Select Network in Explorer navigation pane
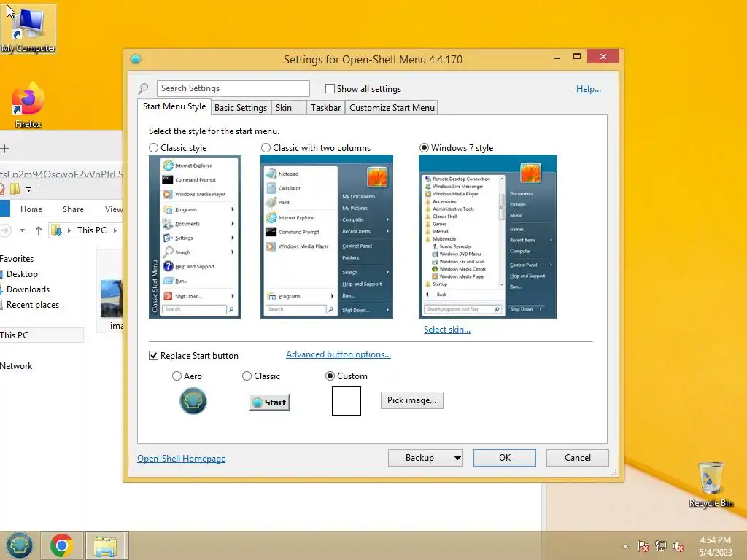Viewport: 747px width, 560px height. [x=16, y=366]
